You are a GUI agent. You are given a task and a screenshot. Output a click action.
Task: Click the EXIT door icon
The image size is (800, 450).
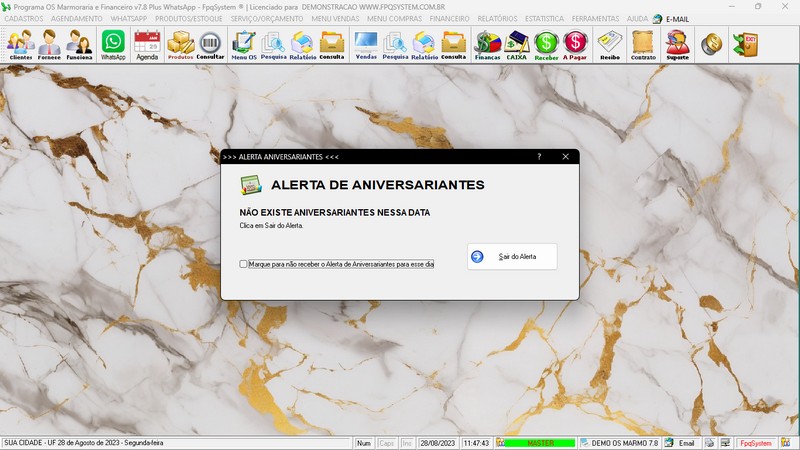click(x=745, y=45)
